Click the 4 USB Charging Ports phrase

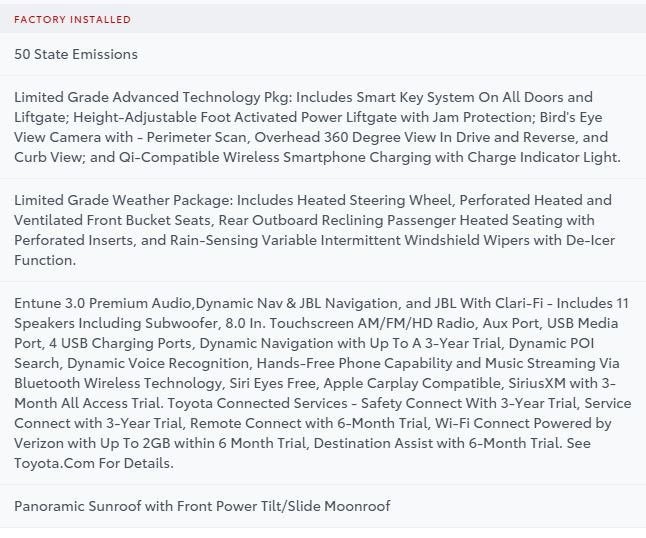pos(120,343)
